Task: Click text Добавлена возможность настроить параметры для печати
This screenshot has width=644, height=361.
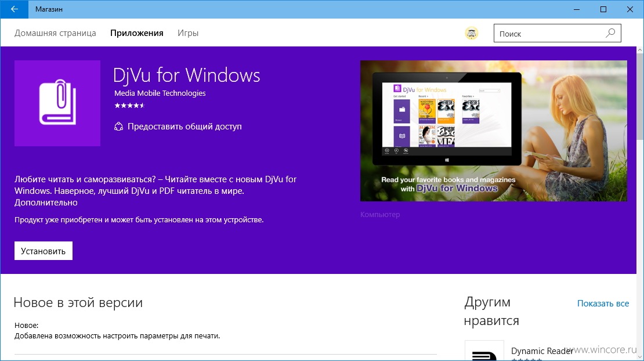Action: click(117, 336)
